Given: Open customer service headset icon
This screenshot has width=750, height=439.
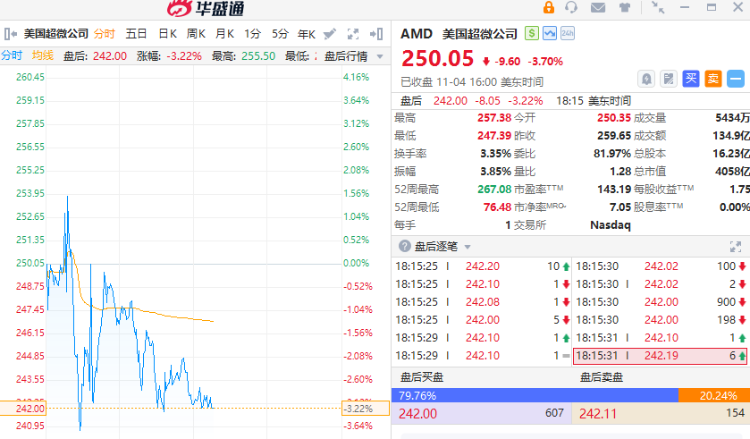Looking at the screenshot, I should pos(571,7).
